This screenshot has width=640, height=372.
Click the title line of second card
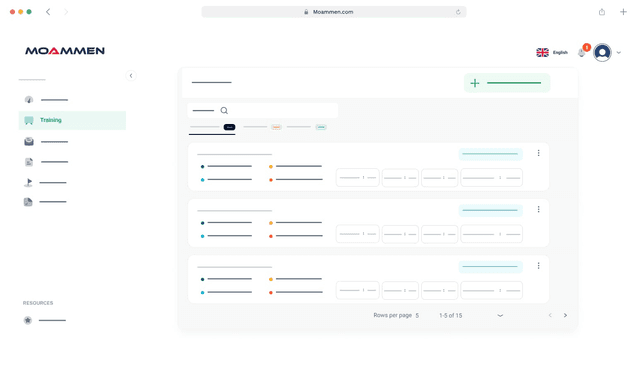pos(235,211)
